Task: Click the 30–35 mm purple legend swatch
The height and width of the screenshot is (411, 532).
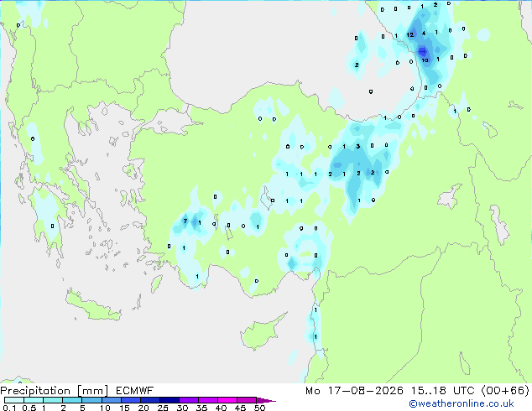Action: 189,400
